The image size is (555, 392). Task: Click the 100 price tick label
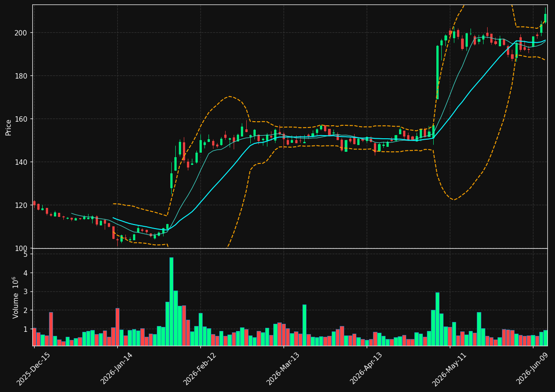click(x=22, y=248)
